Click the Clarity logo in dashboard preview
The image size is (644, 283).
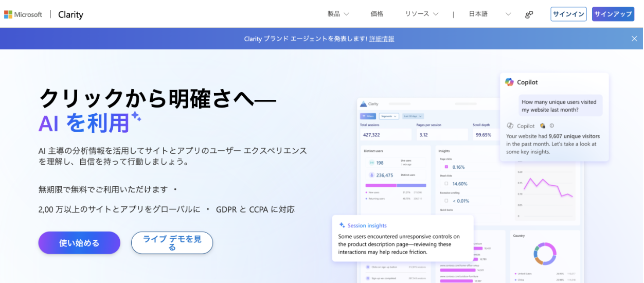[369, 104]
